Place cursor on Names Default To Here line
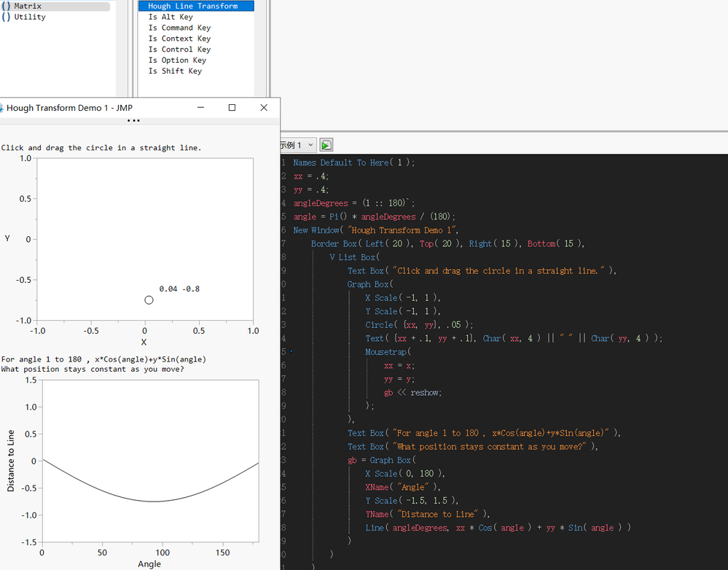 pos(353,163)
